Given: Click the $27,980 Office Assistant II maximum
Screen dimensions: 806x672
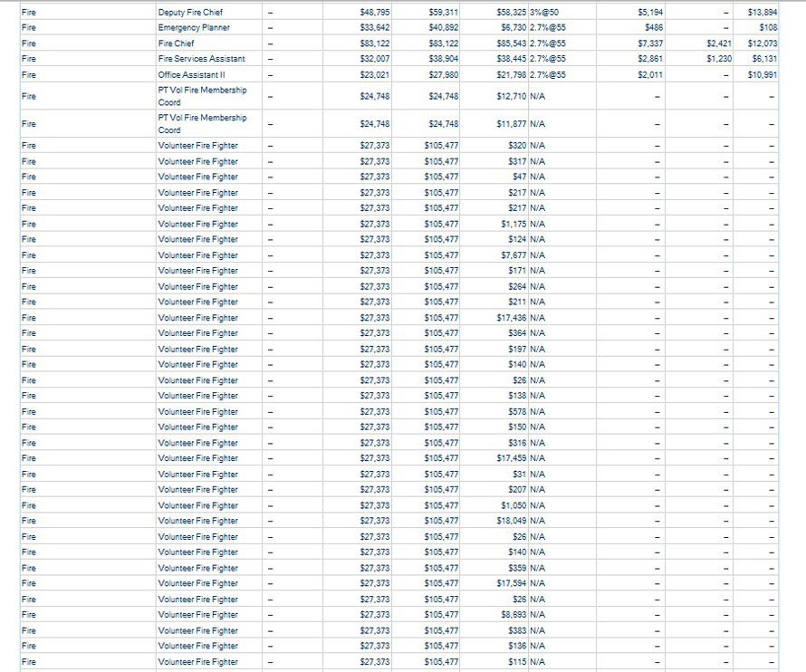Looking at the screenshot, I should click(444, 74).
